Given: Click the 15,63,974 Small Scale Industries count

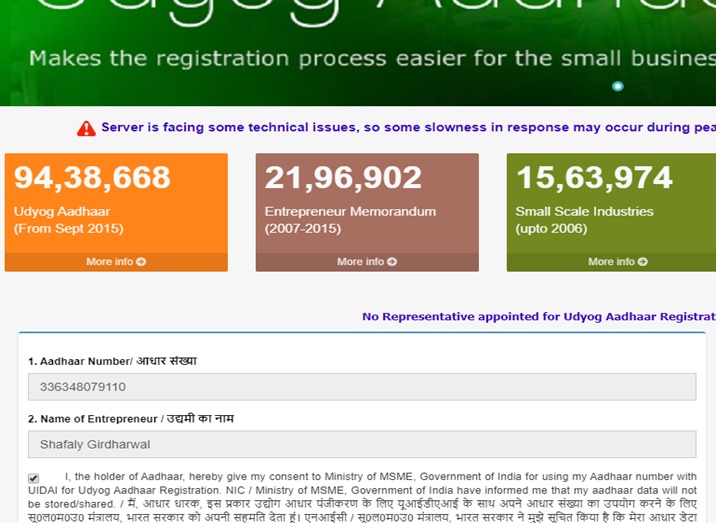Looking at the screenshot, I should [595, 177].
